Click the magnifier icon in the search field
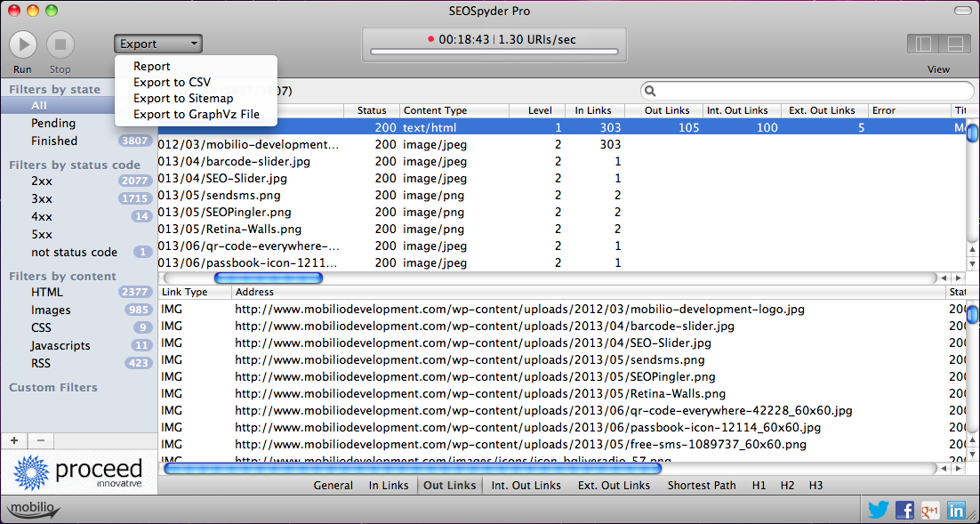This screenshot has width=980, height=524. [x=650, y=92]
